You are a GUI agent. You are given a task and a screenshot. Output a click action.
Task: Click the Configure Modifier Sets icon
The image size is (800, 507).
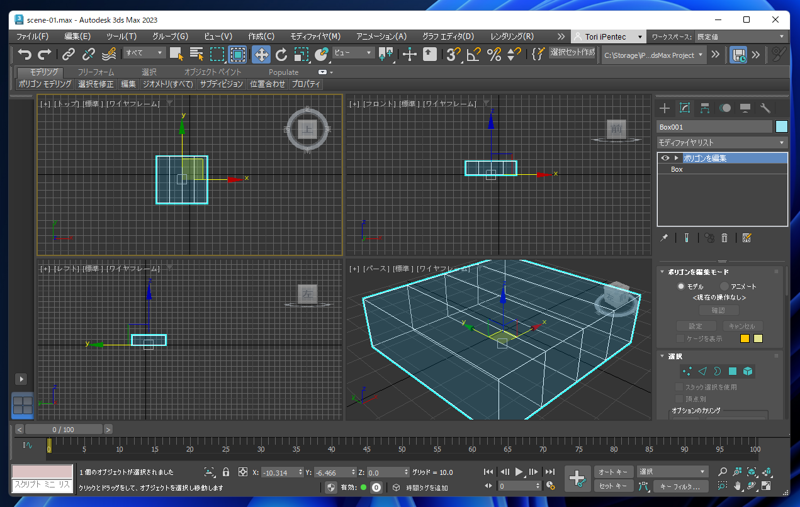(x=746, y=238)
